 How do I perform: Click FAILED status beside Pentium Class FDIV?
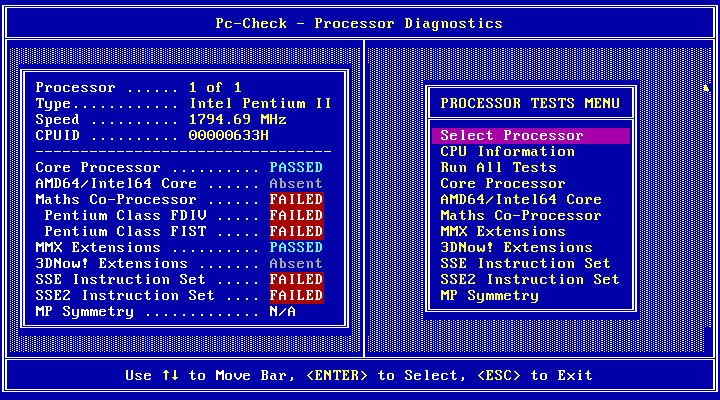coord(297,216)
